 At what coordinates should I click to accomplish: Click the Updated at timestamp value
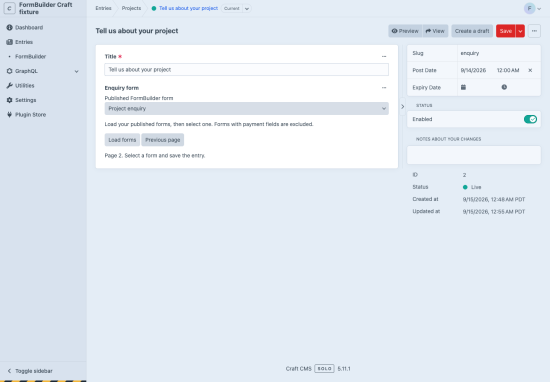[494, 212]
